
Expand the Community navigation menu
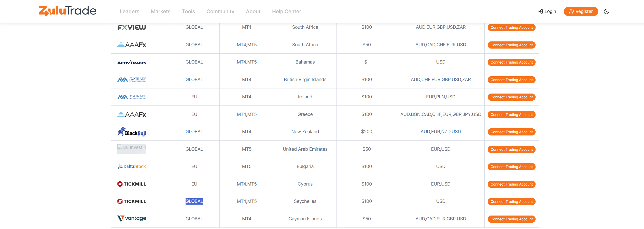(x=220, y=11)
